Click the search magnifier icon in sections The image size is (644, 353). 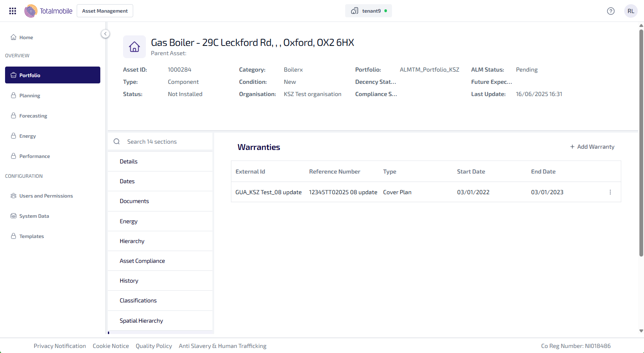(x=117, y=142)
